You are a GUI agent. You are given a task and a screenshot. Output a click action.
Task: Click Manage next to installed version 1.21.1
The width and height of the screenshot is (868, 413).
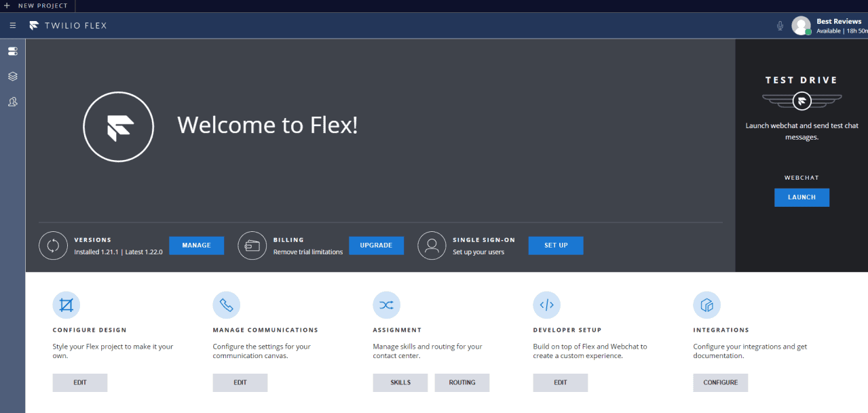[196, 245]
